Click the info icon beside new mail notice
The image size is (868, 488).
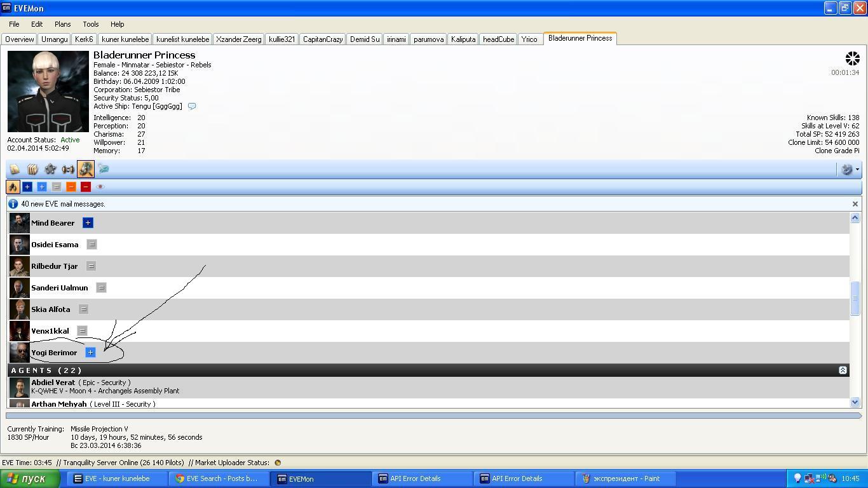click(x=13, y=204)
